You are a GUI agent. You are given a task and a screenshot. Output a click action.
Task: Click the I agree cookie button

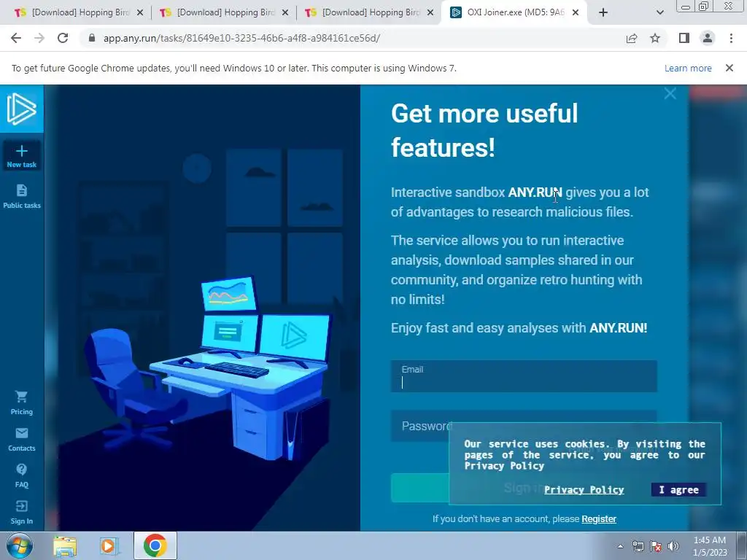pos(678,489)
